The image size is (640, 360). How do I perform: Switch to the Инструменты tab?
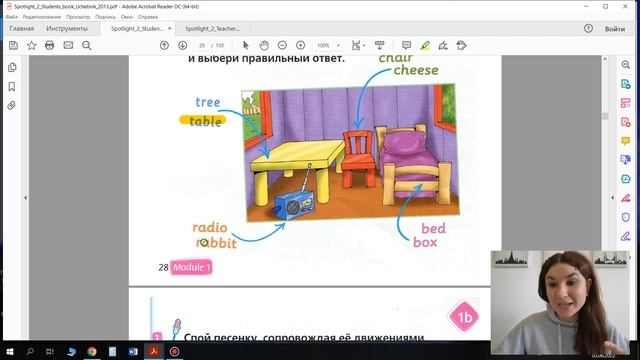point(67,29)
